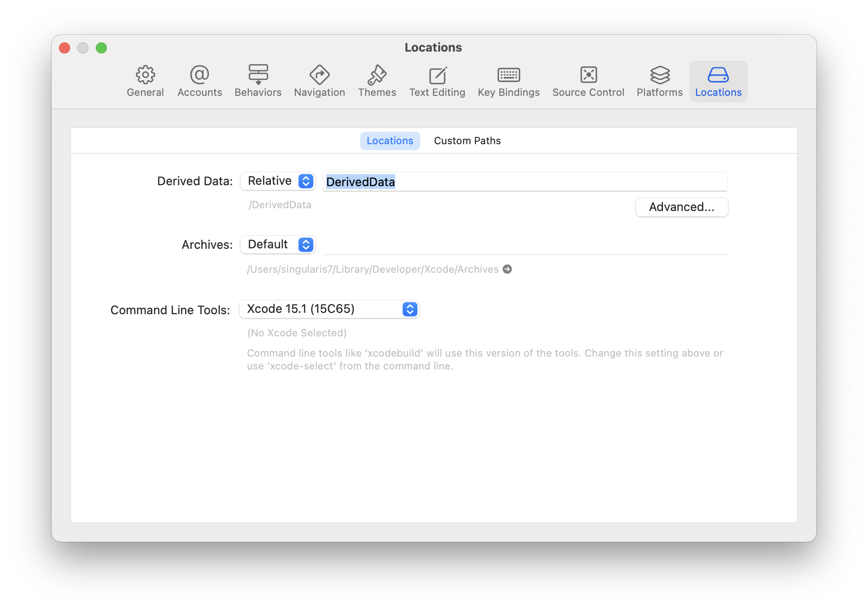Click the Derived Data: label

coord(195,181)
